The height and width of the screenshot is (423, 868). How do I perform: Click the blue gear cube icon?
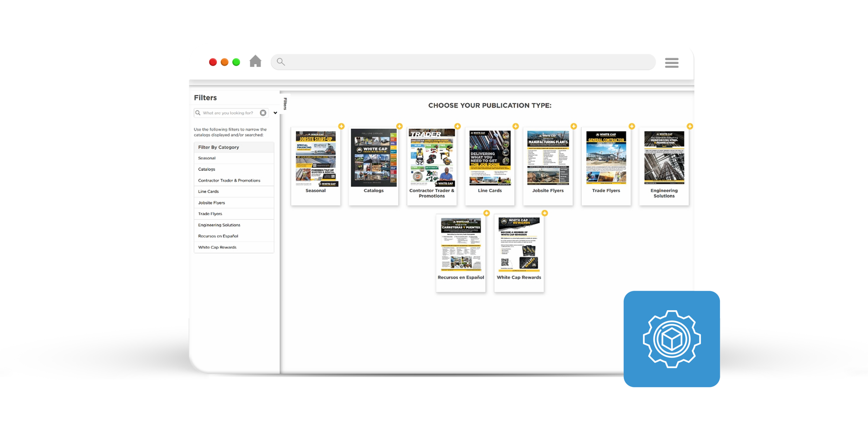[671, 339]
